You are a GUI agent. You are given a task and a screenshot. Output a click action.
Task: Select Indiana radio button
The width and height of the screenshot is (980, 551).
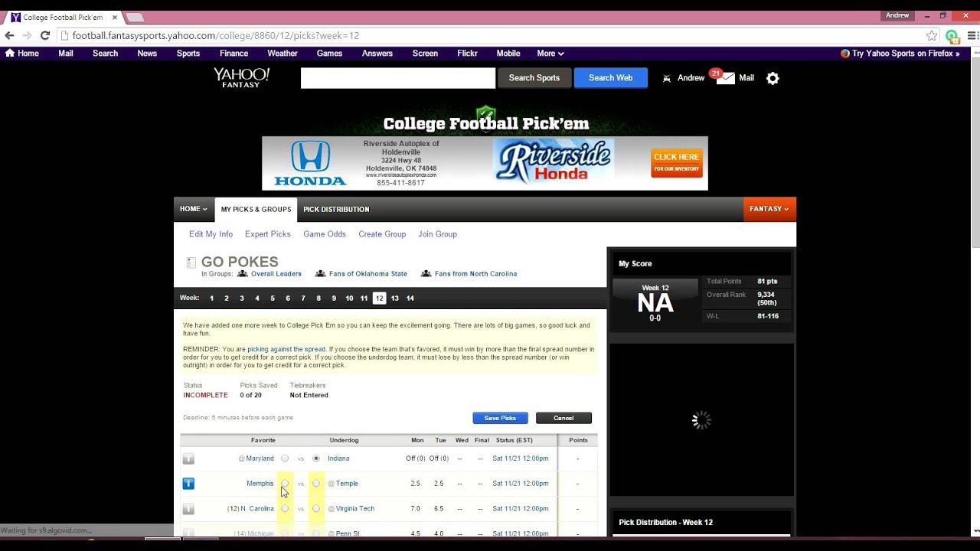coord(316,458)
